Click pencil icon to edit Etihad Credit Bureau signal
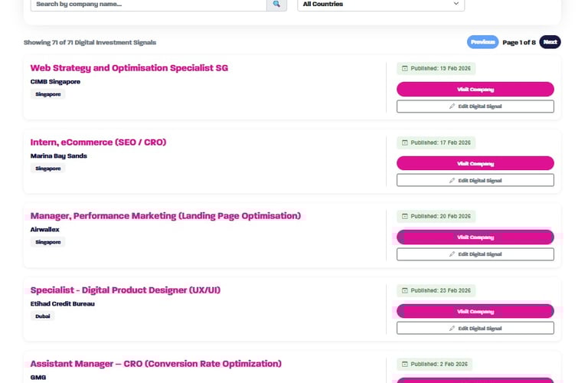 (x=452, y=329)
